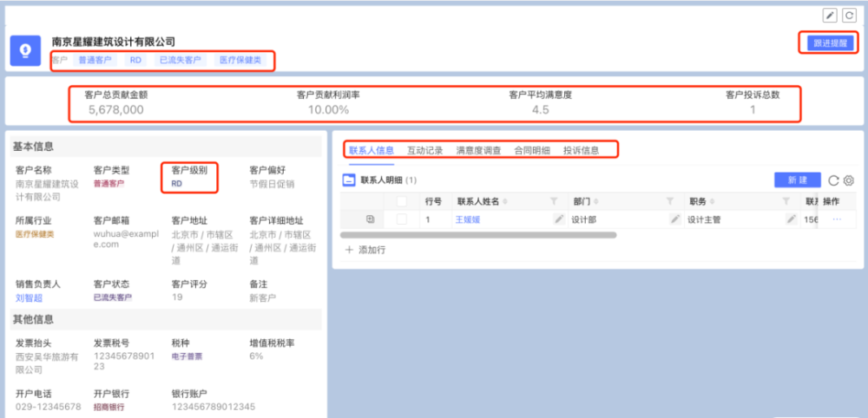This screenshot has width=868, height=418.
Task: Open the 联系人明细 table settings gear
Action: click(848, 180)
